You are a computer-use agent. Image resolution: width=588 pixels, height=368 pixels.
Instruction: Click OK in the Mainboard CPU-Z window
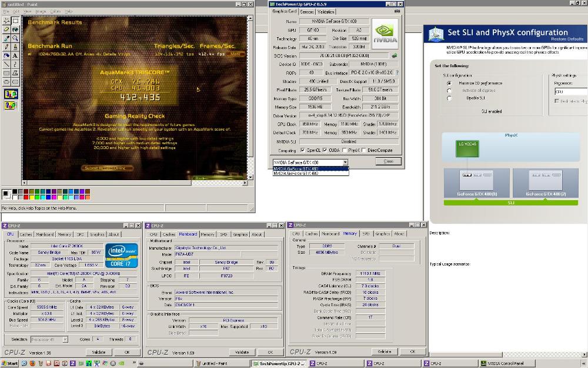(270, 352)
